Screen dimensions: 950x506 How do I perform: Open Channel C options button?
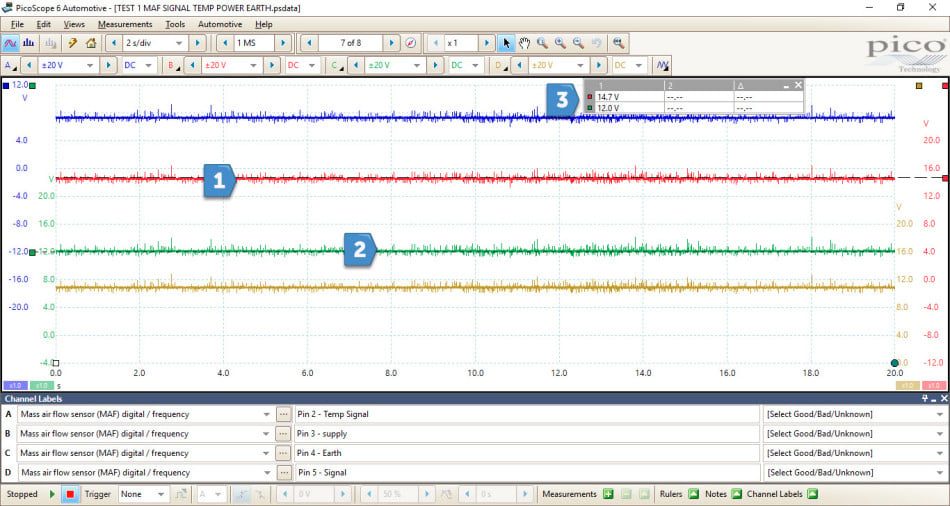pyautogui.click(x=336, y=65)
